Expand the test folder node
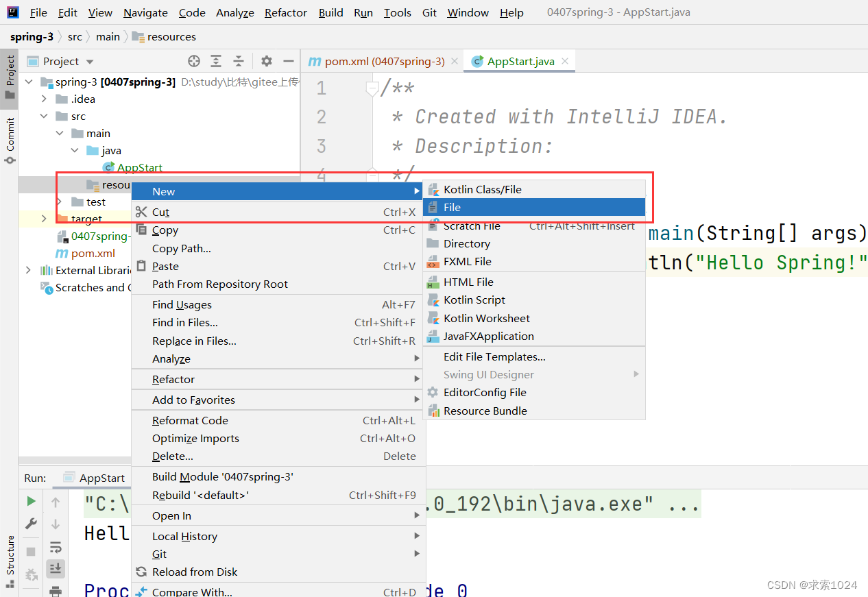Viewport: 868px width, 597px height. [60, 202]
